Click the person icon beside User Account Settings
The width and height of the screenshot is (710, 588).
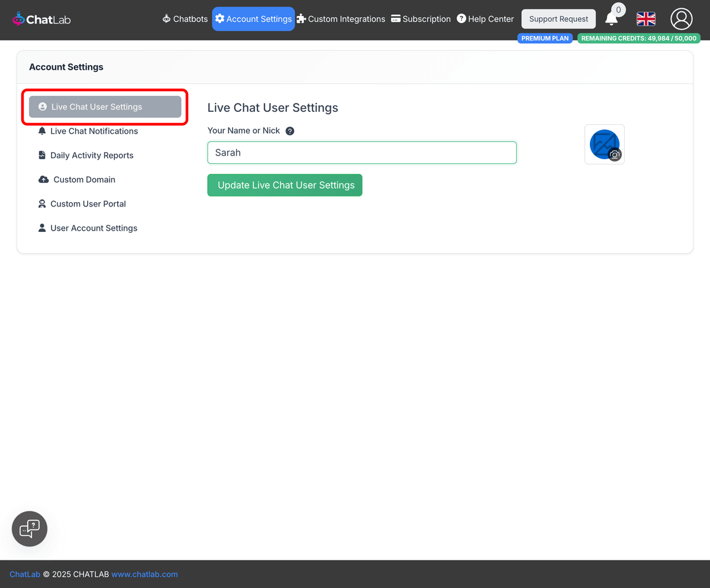click(41, 228)
